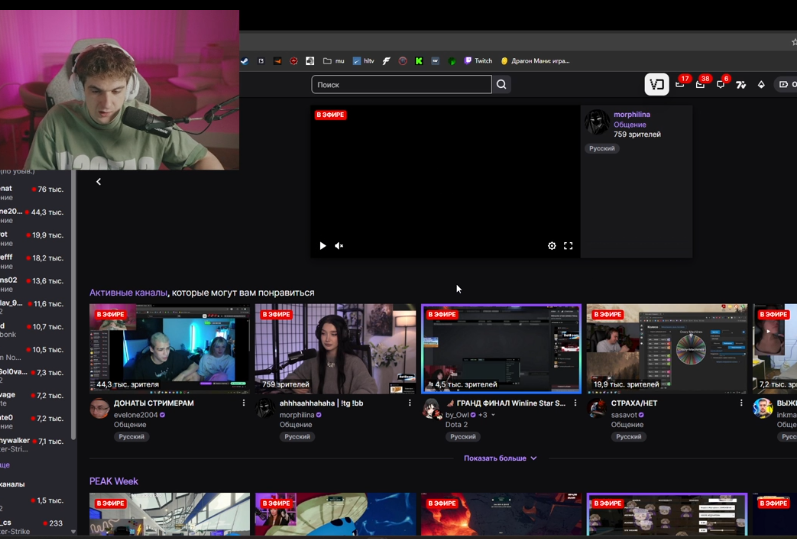Open the ahhhaahhahaha stream thumbnail

[335, 349]
